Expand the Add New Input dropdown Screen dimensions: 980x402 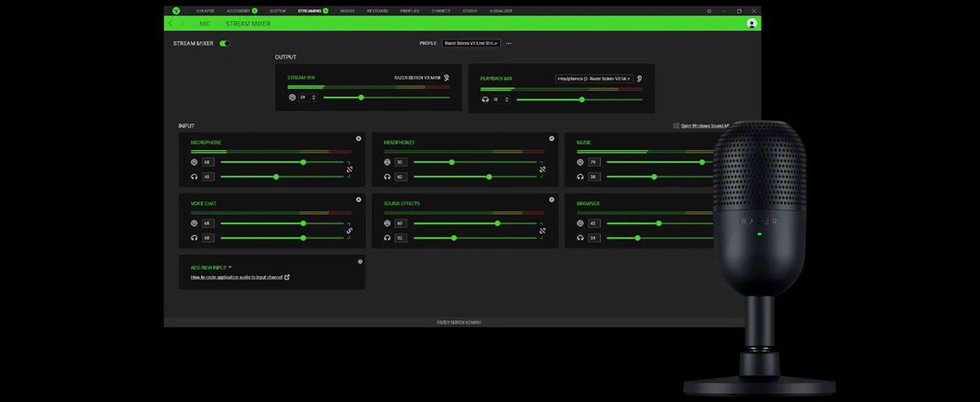212,267
